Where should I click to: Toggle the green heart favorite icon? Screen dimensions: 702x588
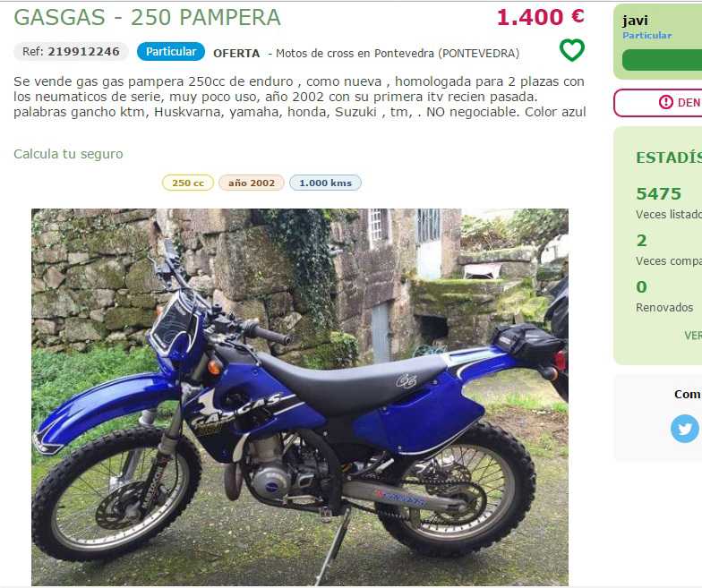(571, 50)
